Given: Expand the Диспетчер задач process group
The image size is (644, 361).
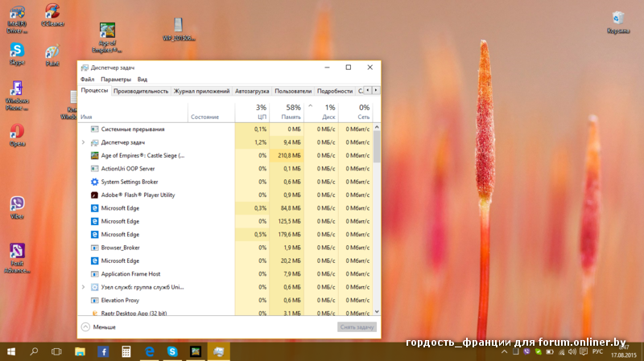Looking at the screenshot, I should [x=84, y=142].
